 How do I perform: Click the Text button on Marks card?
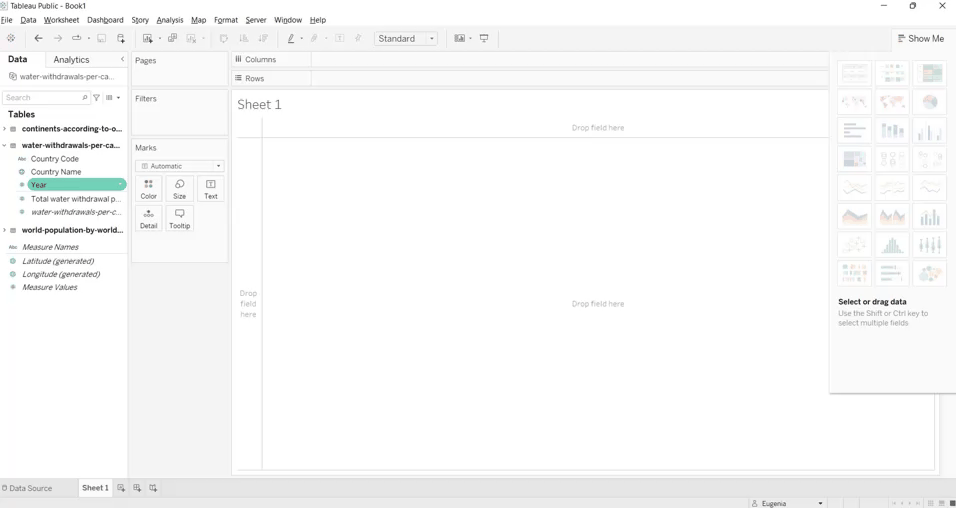click(x=210, y=190)
